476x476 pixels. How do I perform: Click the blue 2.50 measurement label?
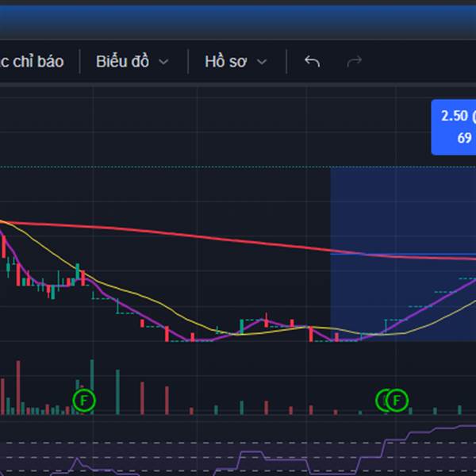pyautogui.click(x=454, y=127)
